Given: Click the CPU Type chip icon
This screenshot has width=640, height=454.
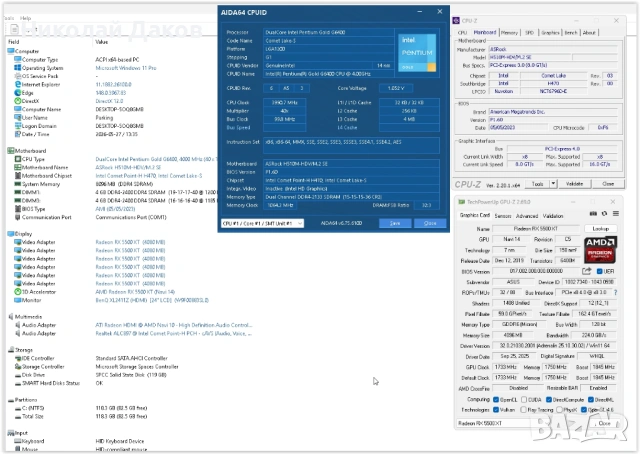Looking at the screenshot, I should [x=18, y=159].
